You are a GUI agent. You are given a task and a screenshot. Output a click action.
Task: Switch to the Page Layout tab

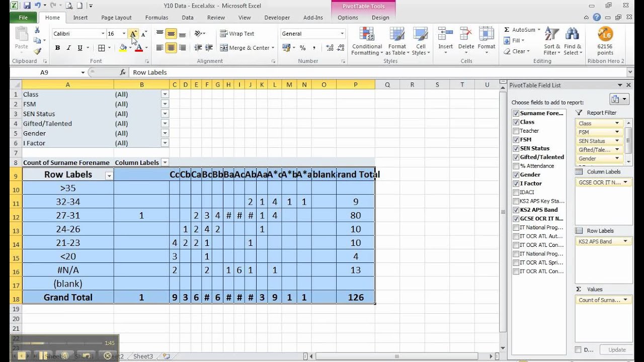tap(116, 18)
